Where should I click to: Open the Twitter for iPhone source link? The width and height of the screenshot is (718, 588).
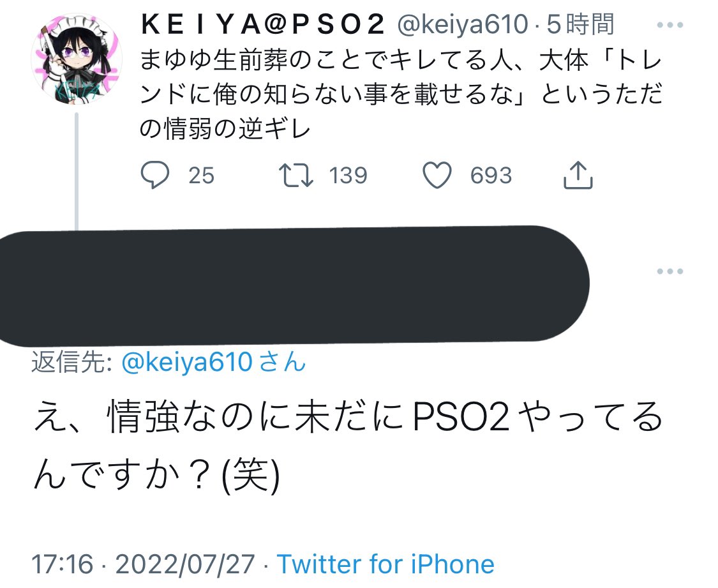385,564
